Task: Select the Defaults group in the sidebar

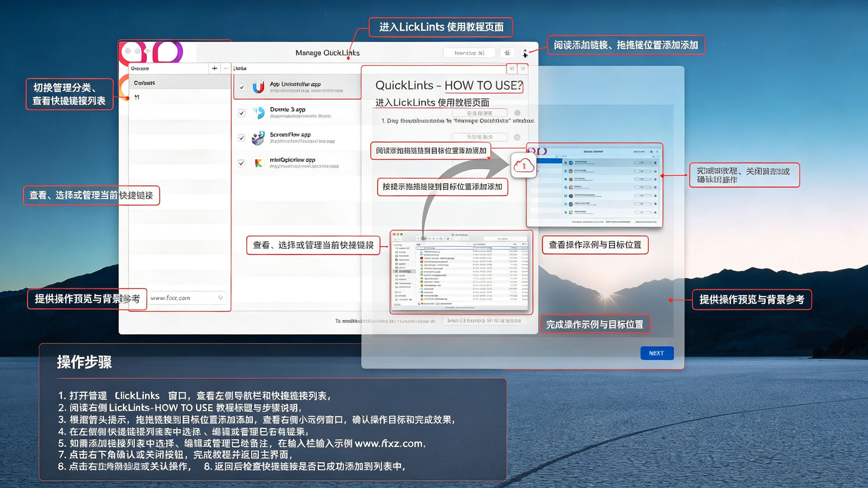Action: click(x=180, y=83)
